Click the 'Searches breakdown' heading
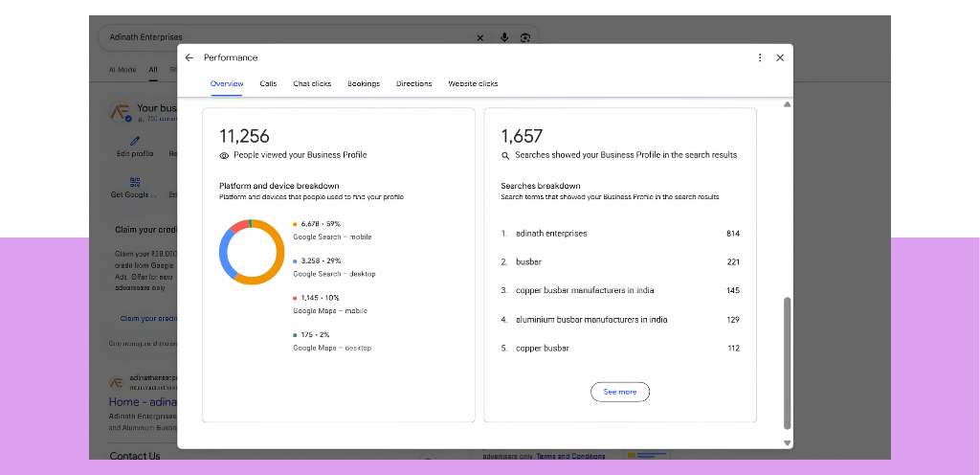The width and height of the screenshot is (980, 475). (x=541, y=186)
